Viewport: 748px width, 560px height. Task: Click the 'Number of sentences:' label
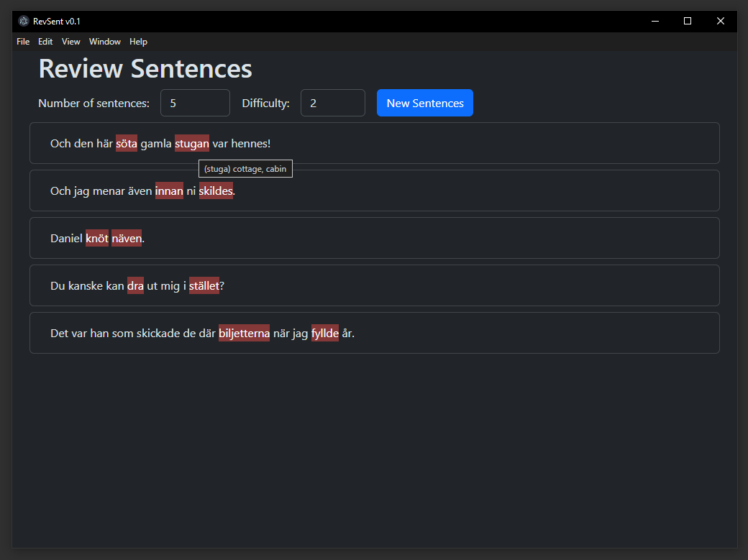click(x=93, y=103)
